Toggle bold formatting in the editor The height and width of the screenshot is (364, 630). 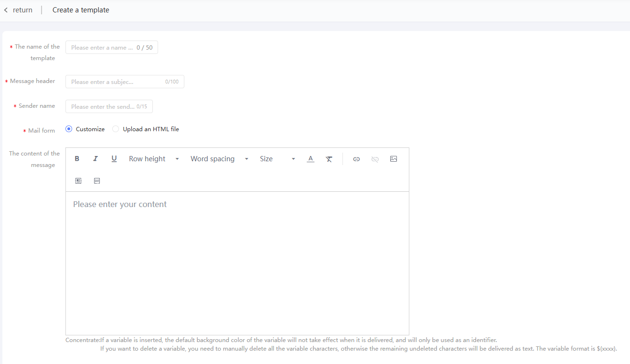point(77,159)
